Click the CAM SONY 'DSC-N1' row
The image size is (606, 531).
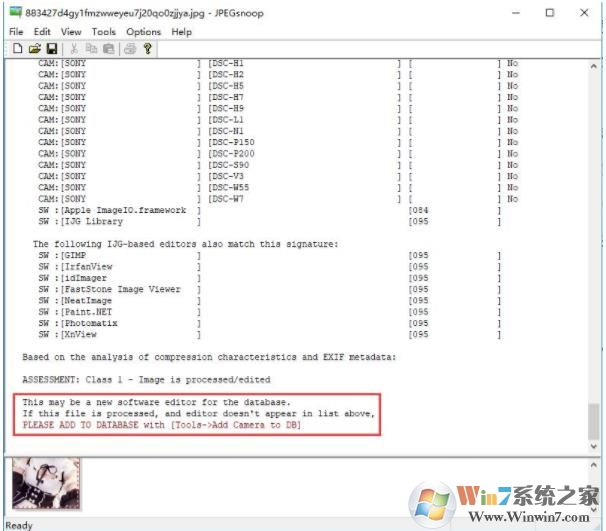point(278,131)
